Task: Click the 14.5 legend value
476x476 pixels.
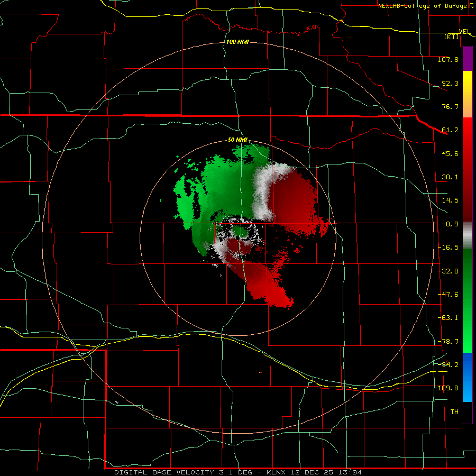Action: (450, 200)
